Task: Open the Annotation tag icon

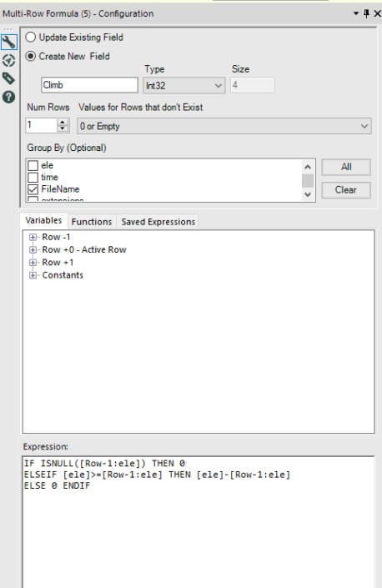Action: click(x=8, y=78)
